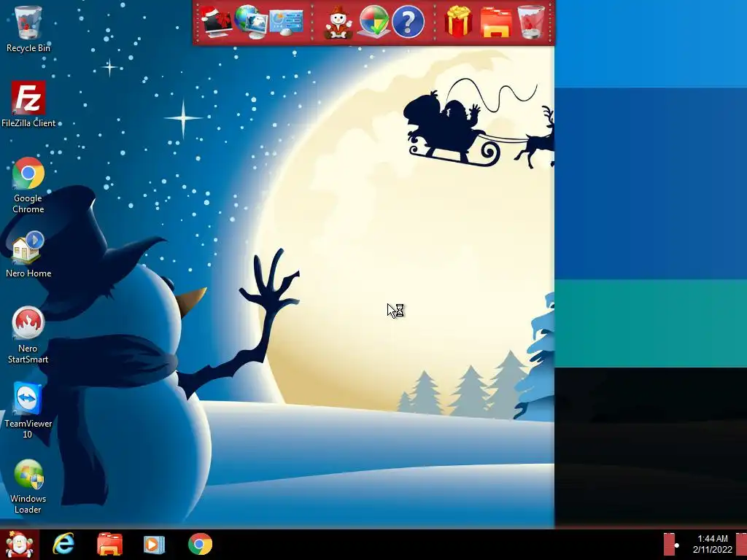This screenshot has height=560, width=747.
Task: Click the Santa-hat computer icon in the top dock
Action: 215,21
